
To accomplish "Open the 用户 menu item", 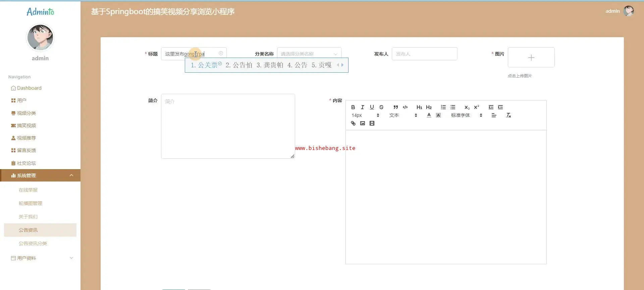I will pos(40,100).
